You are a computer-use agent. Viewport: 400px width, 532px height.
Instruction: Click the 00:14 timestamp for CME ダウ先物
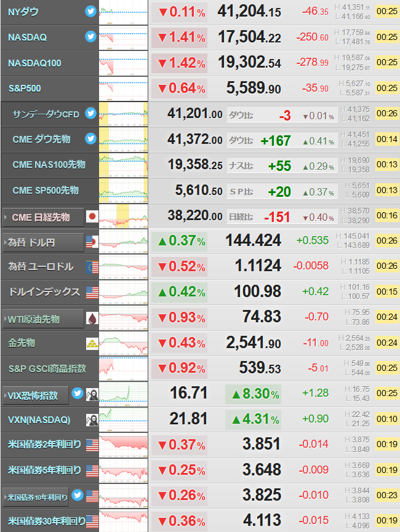386,139
